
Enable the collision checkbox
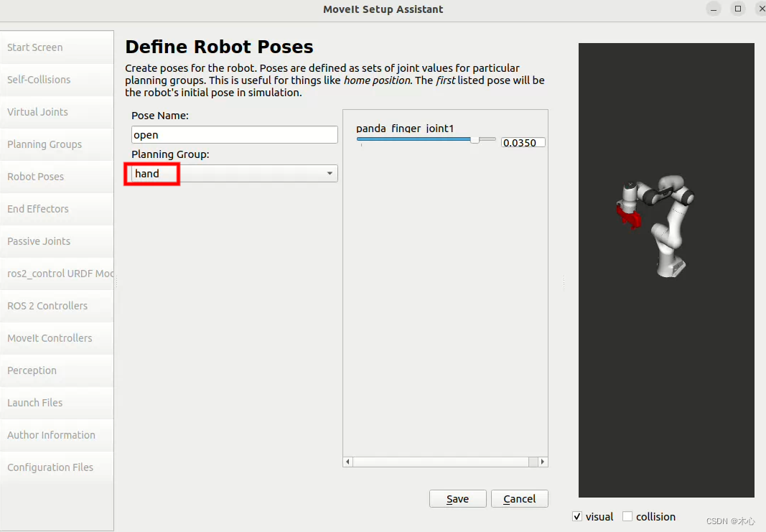627,516
